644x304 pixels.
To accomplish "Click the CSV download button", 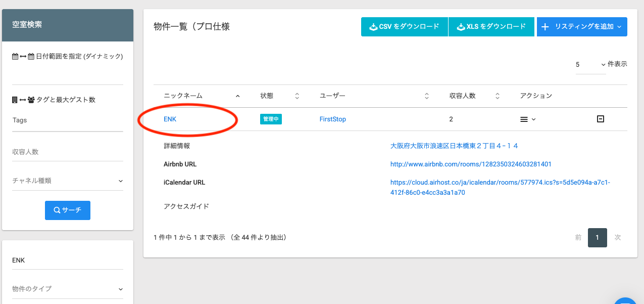I will (404, 27).
